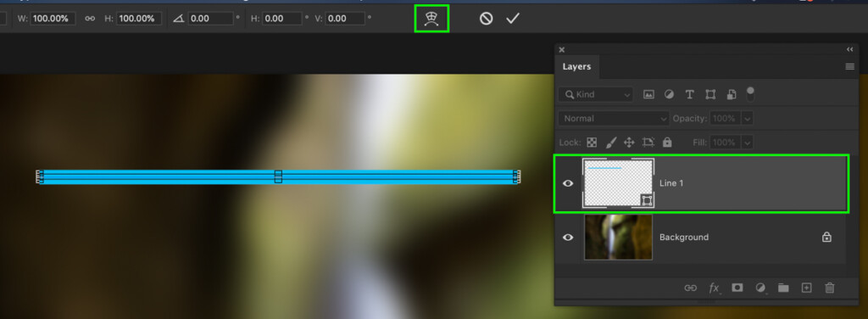This screenshot has height=319, width=868.
Task: Click the width percentage field
Action: coord(53,19)
